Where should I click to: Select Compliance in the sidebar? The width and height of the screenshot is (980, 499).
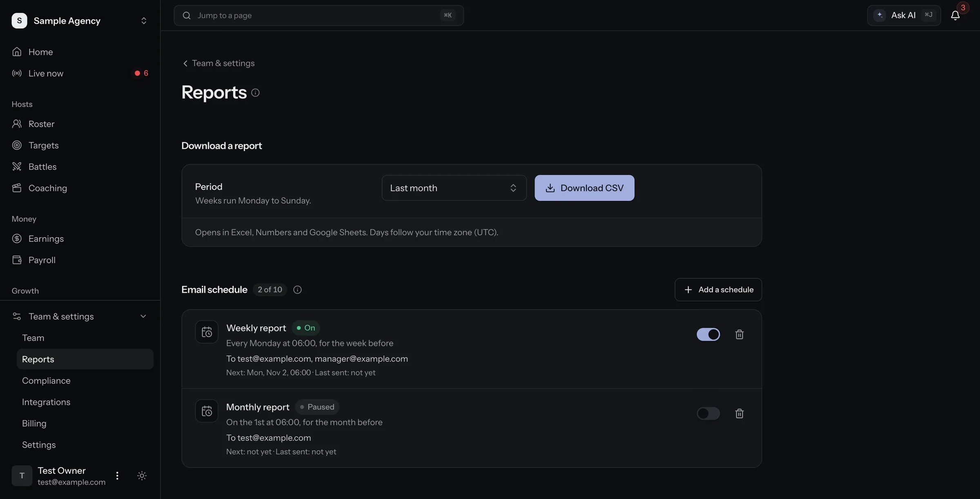pos(85,381)
